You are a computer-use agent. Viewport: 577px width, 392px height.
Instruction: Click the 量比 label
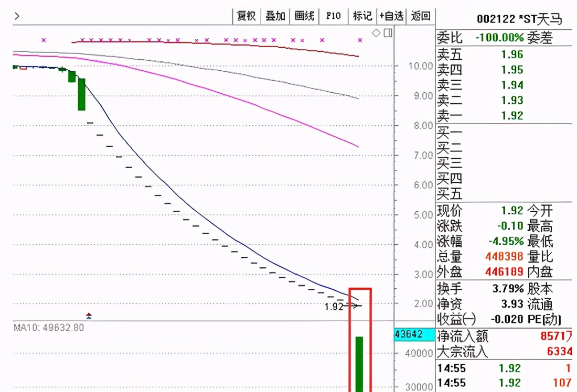coord(540,256)
